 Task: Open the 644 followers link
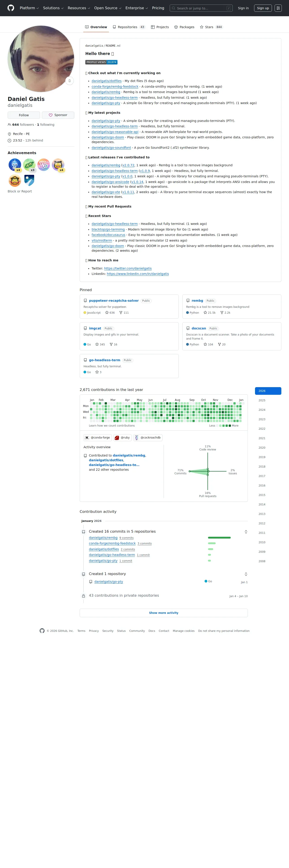(23, 125)
